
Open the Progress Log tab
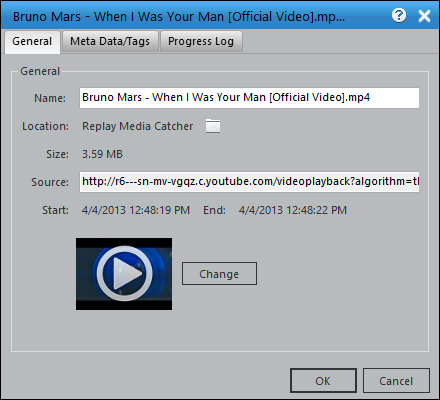(x=201, y=41)
